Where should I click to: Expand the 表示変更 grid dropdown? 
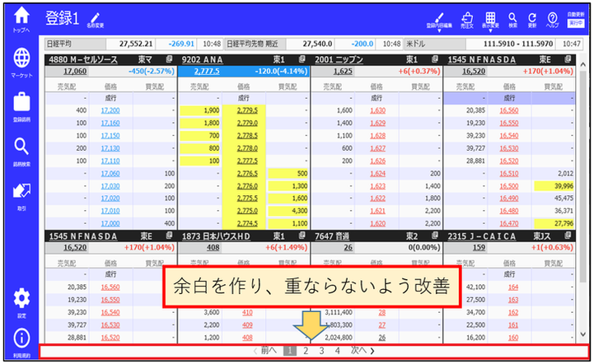490,21
